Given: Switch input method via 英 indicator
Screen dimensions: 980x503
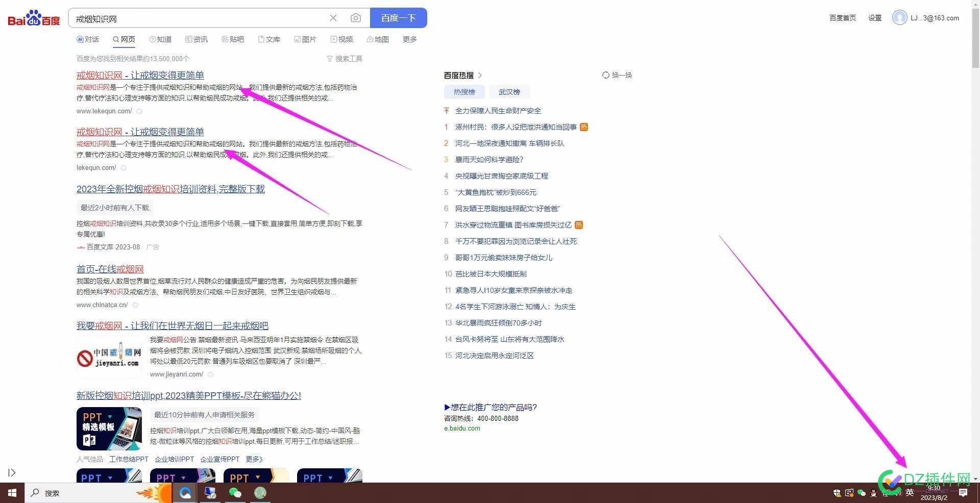Looking at the screenshot, I should click(x=910, y=492).
